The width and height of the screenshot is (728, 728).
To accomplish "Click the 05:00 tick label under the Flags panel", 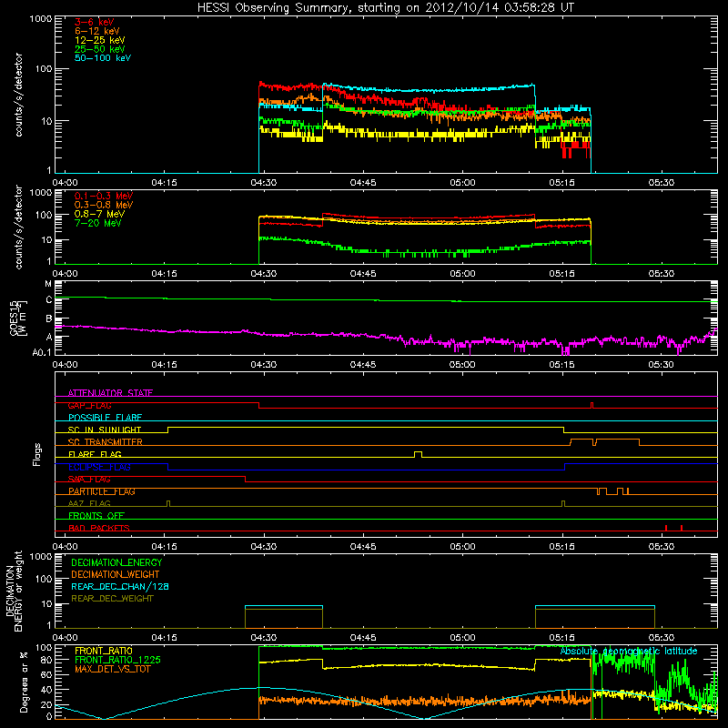I will tap(462, 547).
